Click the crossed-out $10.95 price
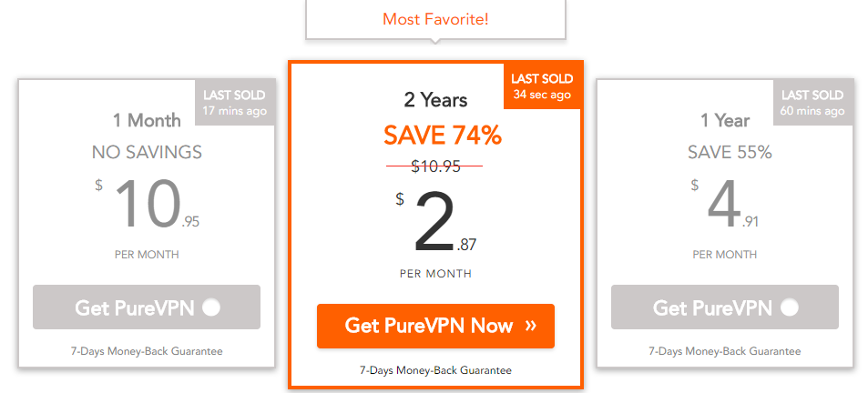 pos(435,166)
